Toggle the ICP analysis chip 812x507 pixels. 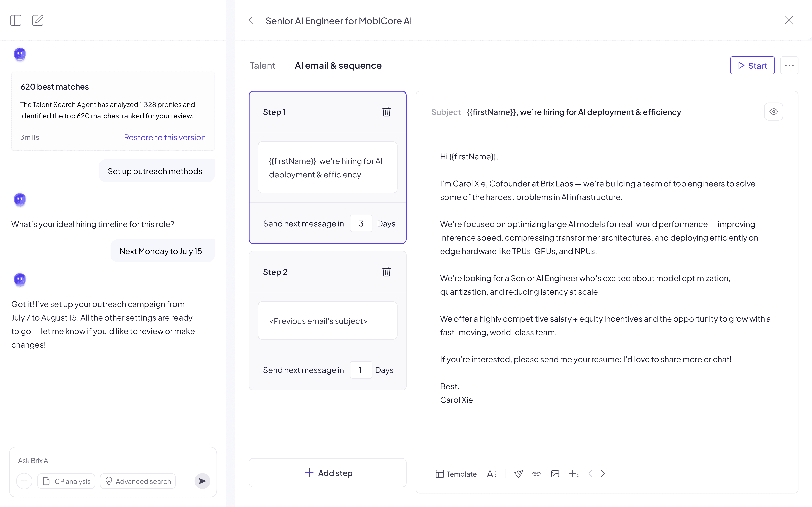coord(66,481)
